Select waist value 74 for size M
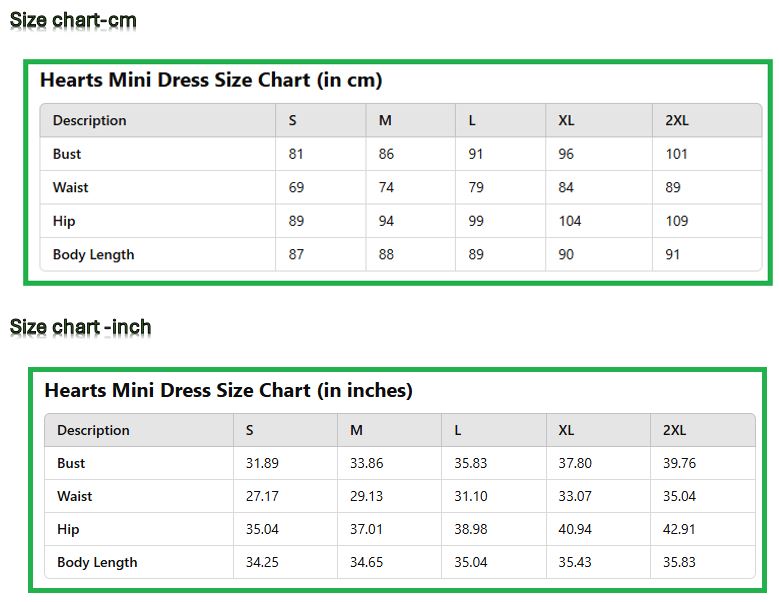Viewport: 779px width, 602px height. [386, 187]
